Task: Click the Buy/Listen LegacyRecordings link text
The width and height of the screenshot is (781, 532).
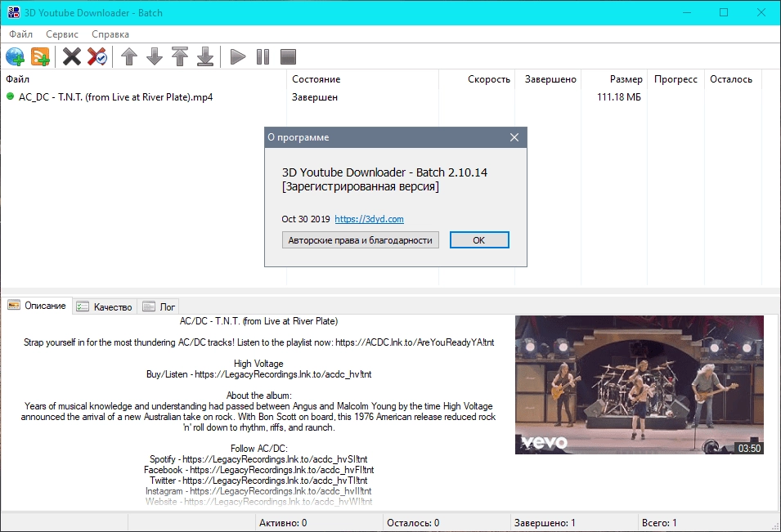Action: [x=258, y=373]
